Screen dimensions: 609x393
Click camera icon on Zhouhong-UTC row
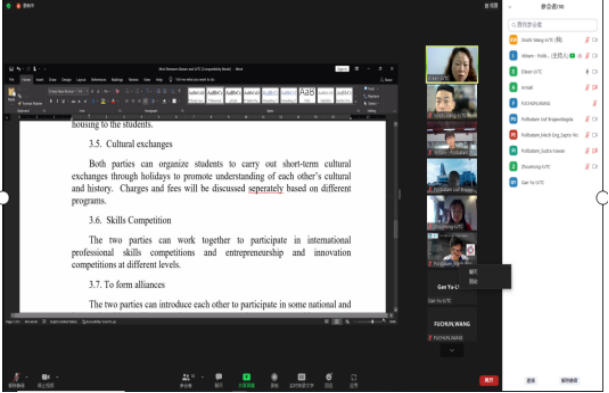(x=595, y=167)
